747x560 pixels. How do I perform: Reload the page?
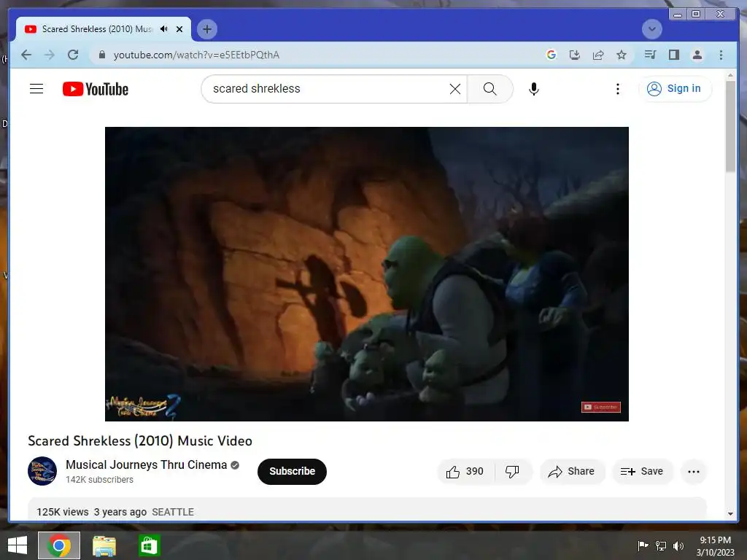point(73,55)
